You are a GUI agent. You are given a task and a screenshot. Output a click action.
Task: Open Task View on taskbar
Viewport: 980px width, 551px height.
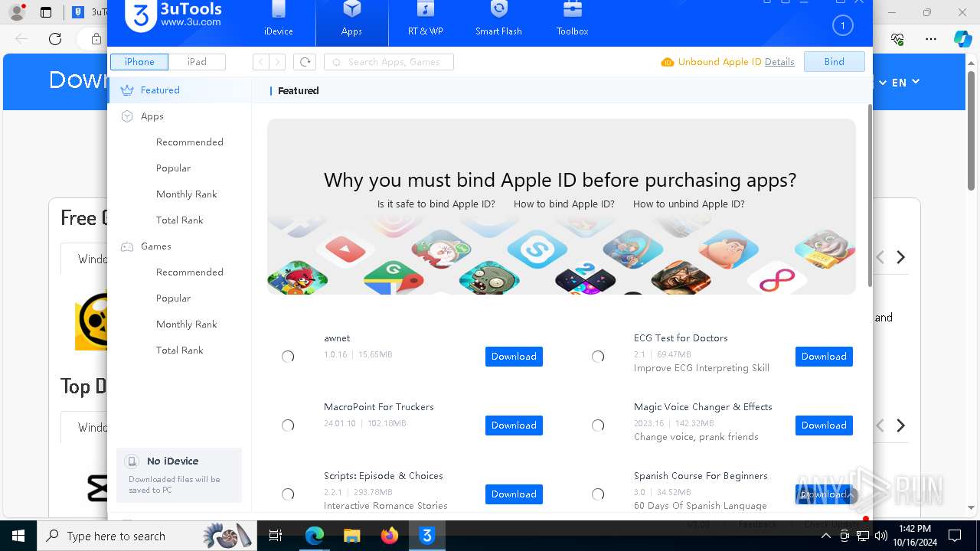(x=276, y=536)
